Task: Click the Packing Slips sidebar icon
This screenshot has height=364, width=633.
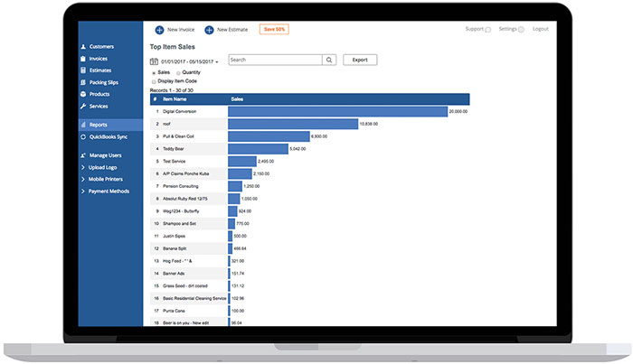Action: pos(83,82)
